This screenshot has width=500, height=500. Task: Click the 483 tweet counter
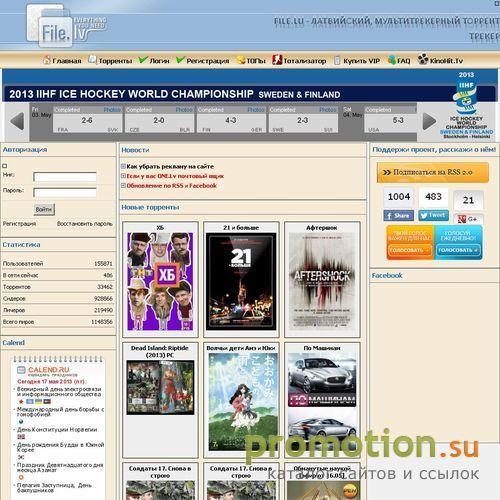coord(433,197)
